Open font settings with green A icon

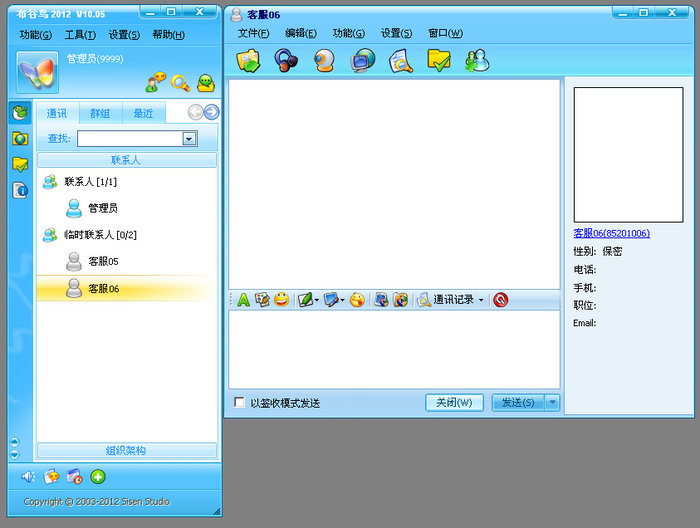coord(243,300)
